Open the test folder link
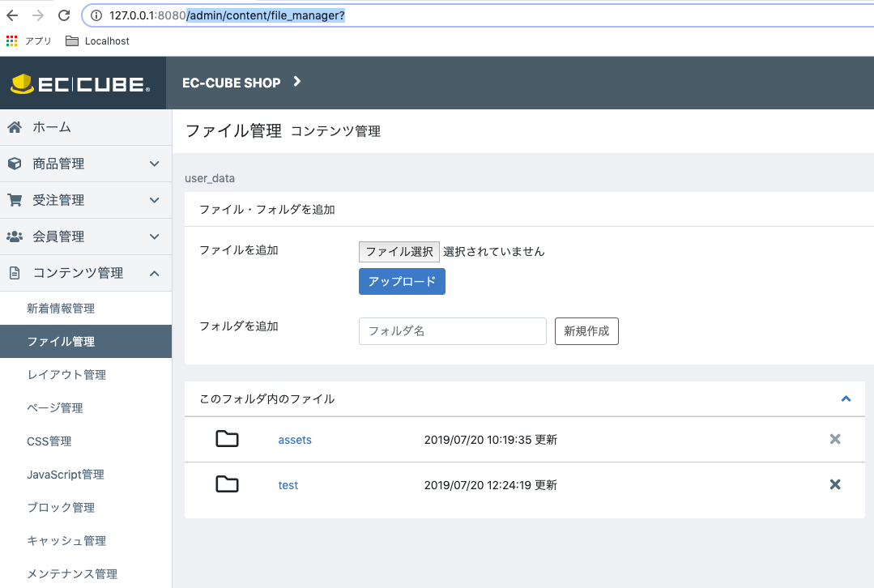The height and width of the screenshot is (588, 874). coord(288,485)
